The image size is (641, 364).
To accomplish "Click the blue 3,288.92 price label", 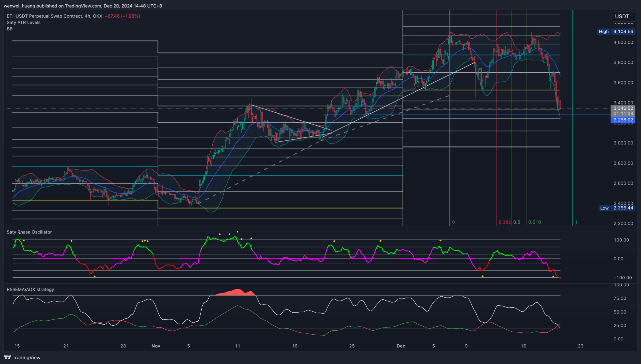I will pyautogui.click(x=623, y=120).
